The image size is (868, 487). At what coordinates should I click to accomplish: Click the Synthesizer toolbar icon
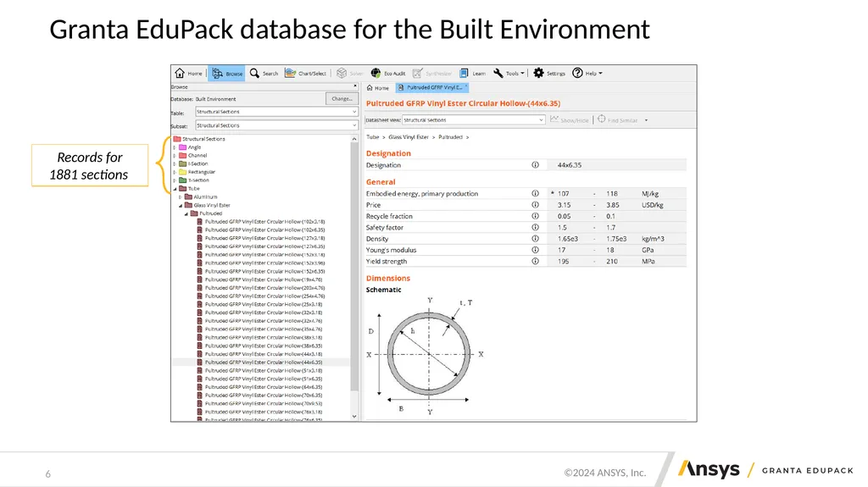tap(431, 73)
